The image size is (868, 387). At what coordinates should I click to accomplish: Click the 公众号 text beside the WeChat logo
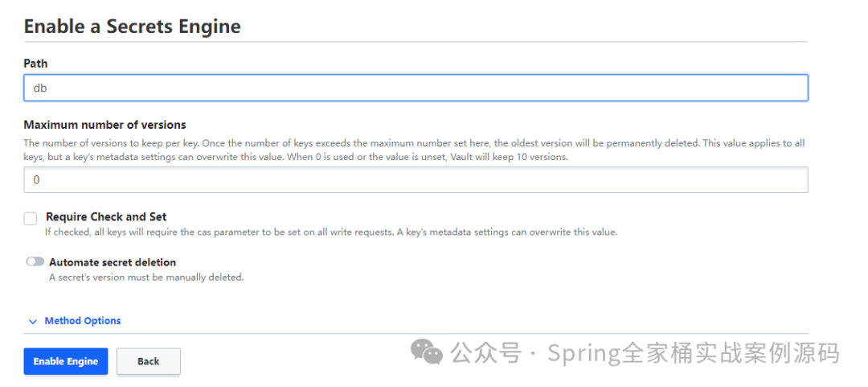tap(485, 352)
